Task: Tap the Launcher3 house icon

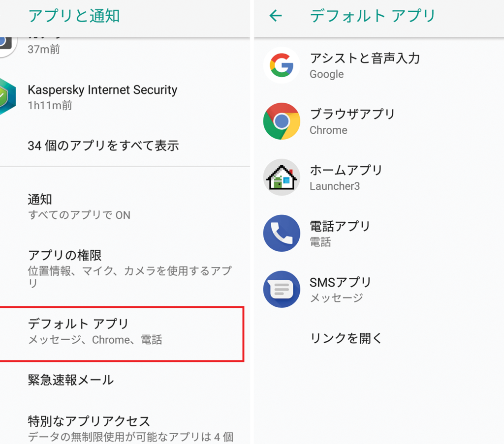Action: [282, 178]
